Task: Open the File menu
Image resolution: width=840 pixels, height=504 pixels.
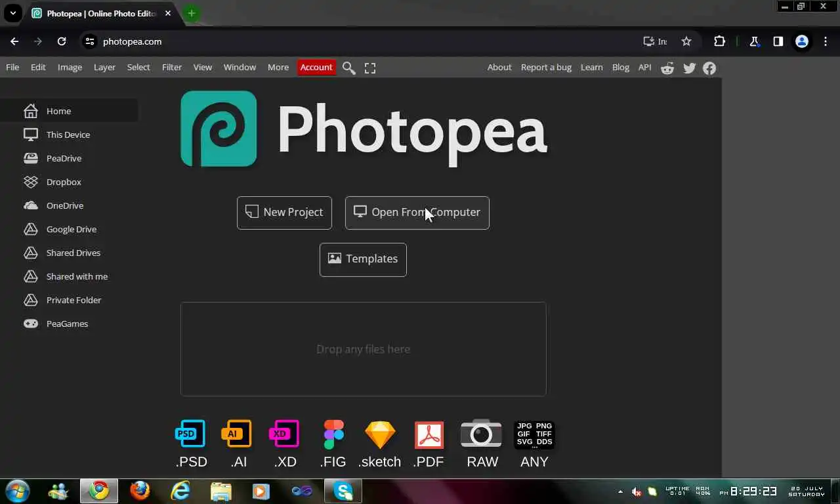Action: tap(12, 67)
